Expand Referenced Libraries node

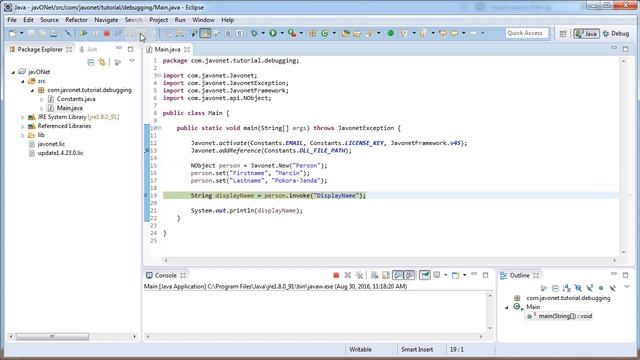[23, 126]
